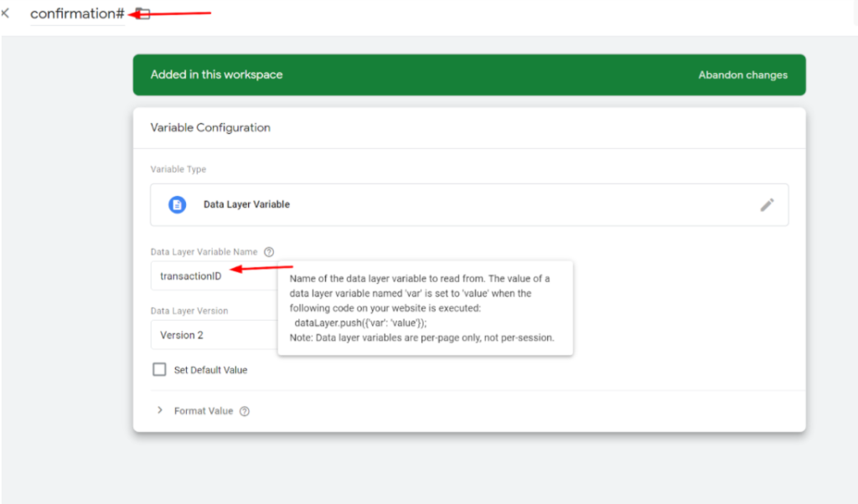Select the Data Layer Variable type row
858x504 pixels.
click(469, 205)
